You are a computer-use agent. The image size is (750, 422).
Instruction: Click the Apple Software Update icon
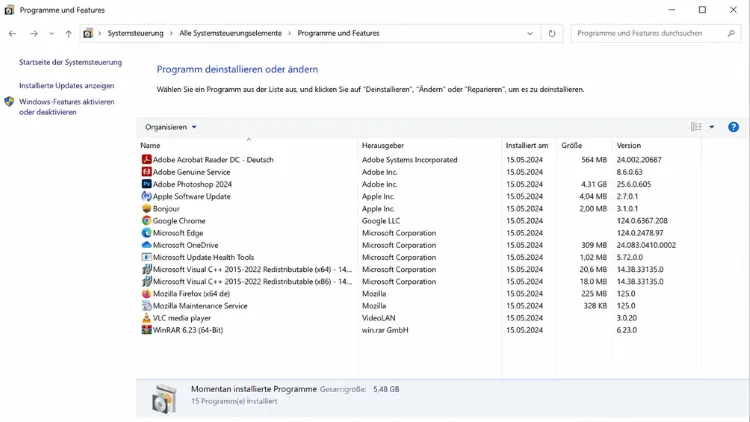[x=146, y=196]
